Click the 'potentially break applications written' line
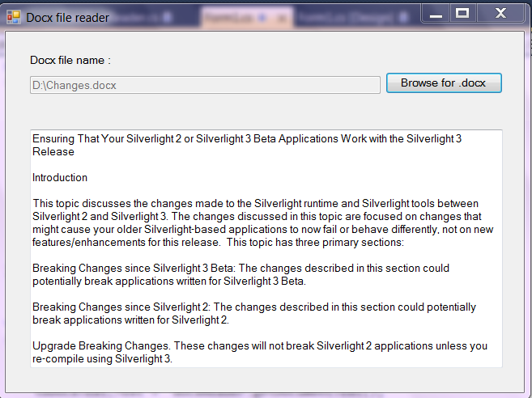Image resolution: width=532 pixels, height=398 pixels. 169,281
